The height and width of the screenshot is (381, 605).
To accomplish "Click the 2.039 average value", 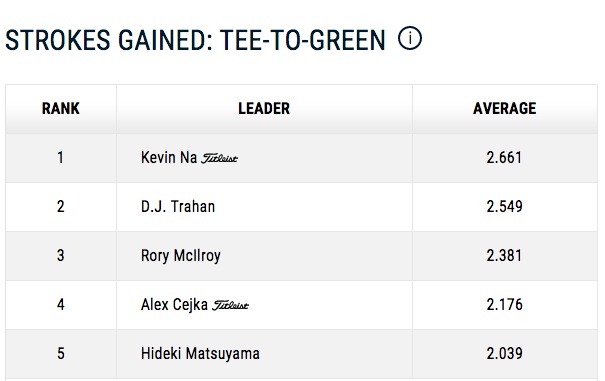I will [x=504, y=354].
